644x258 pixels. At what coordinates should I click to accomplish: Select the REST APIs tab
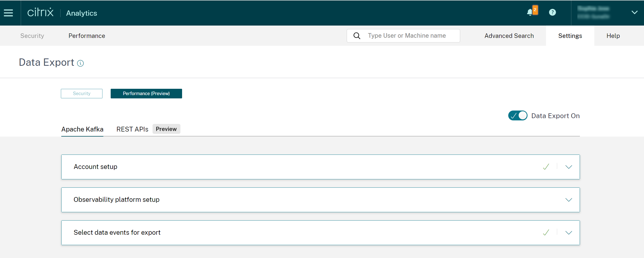[x=132, y=129]
